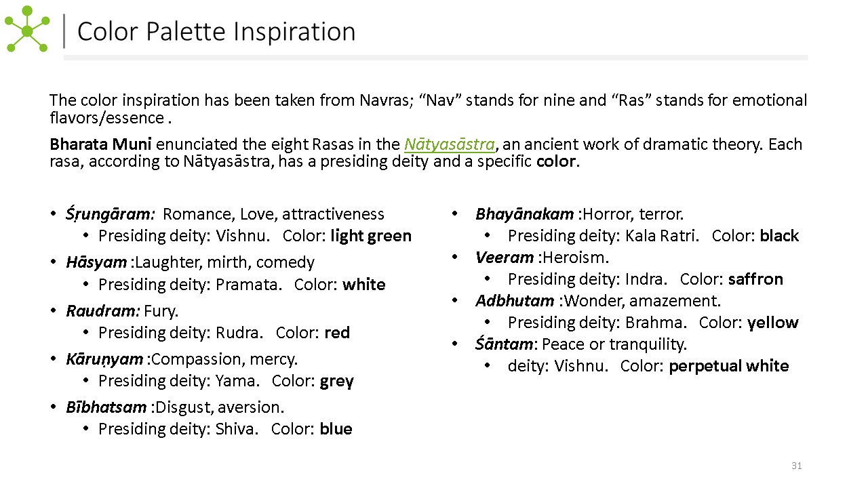This screenshot has height=488, width=868.
Task: Click the Color Palette Inspiration title
Action: click(x=216, y=32)
